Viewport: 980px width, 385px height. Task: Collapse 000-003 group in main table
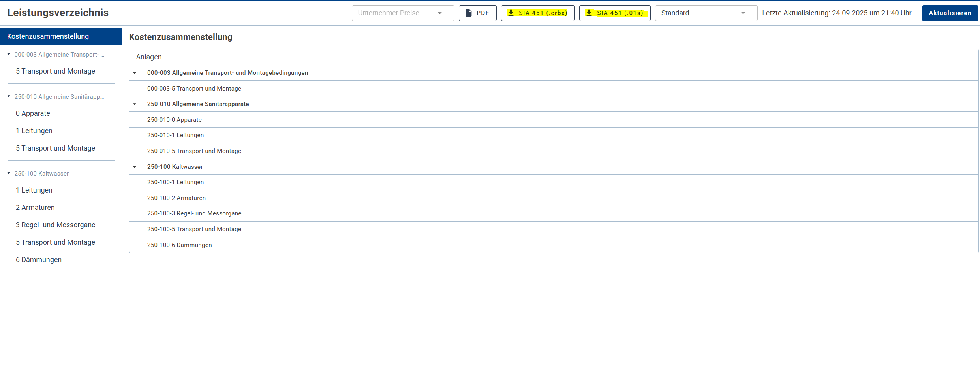point(135,73)
